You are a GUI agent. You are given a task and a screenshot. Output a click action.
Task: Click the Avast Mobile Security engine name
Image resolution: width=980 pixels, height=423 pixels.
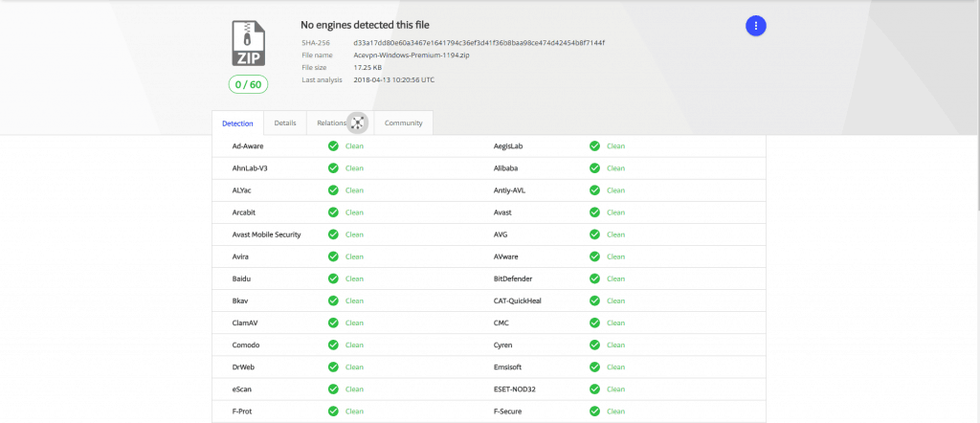[x=266, y=234]
